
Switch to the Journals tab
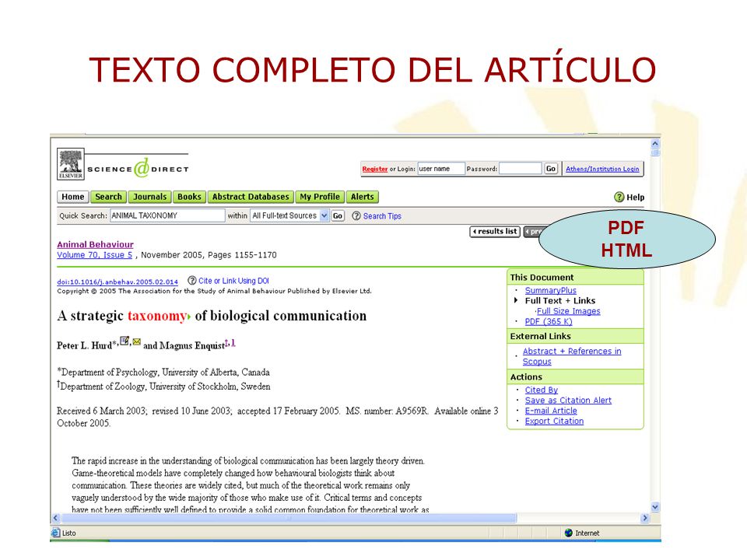coord(149,197)
